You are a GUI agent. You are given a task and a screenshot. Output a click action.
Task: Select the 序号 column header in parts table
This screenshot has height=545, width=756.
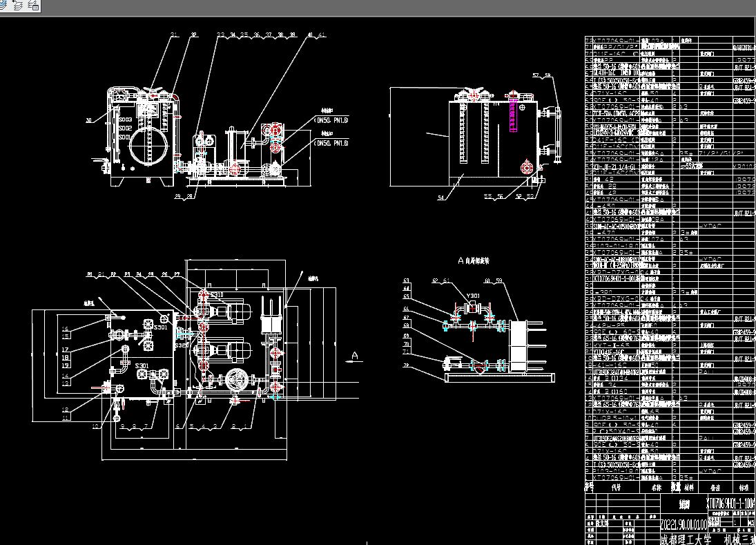[589, 487]
